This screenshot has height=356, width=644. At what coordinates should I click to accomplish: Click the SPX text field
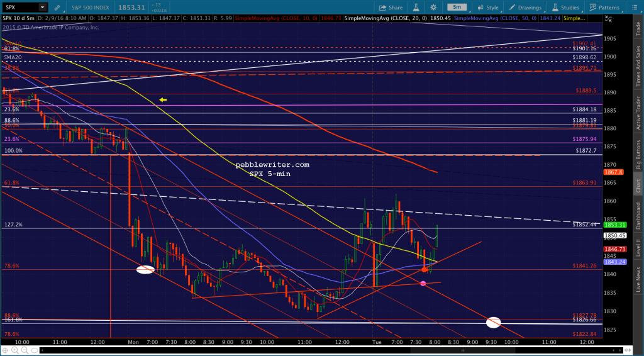pos(20,8)
